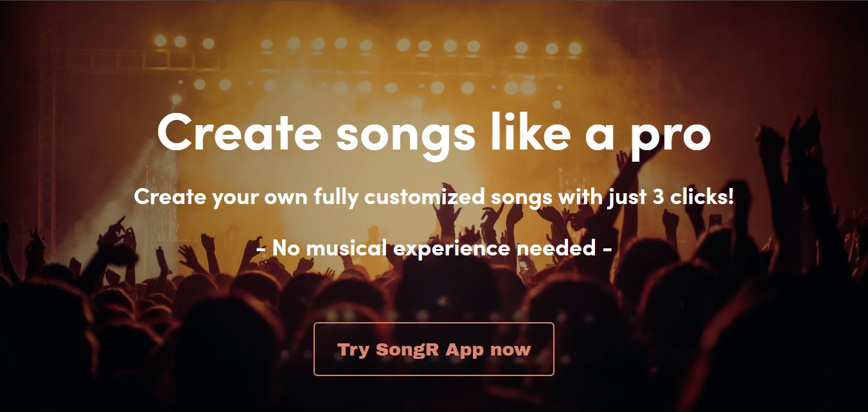Launch SongR by pressing the call-to-action button
This screenshot has width=868, height=412.
tap(433, 350)
